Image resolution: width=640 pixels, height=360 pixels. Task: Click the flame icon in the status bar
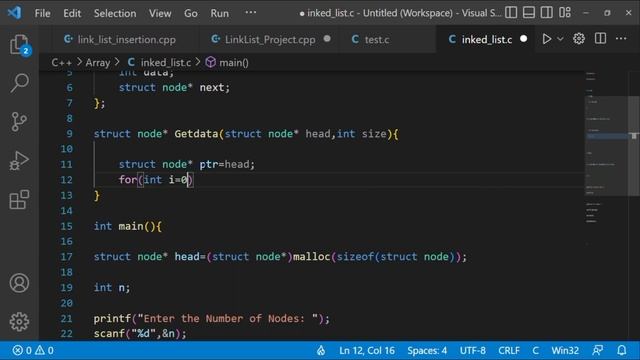(321, 351)
